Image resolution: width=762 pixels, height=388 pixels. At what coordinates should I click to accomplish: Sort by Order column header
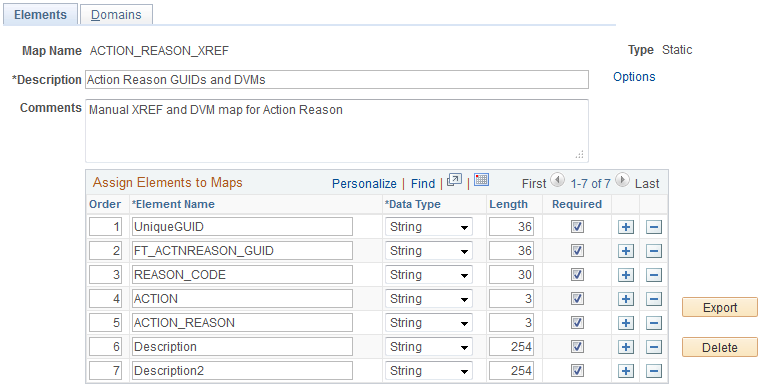tap(105, 204)
